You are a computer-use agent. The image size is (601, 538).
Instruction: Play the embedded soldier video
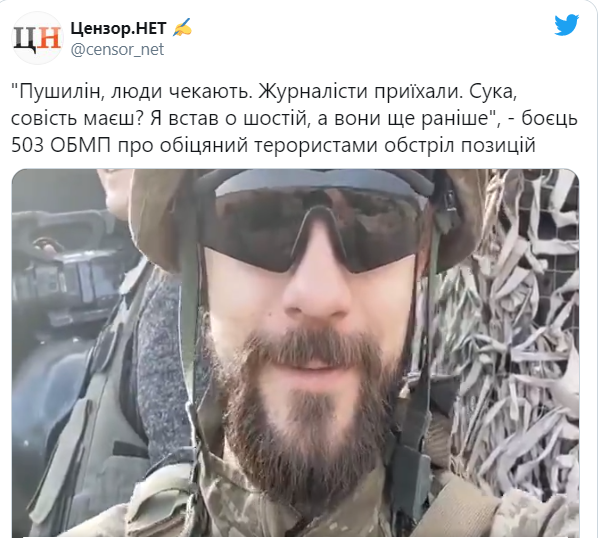point(296,353)
